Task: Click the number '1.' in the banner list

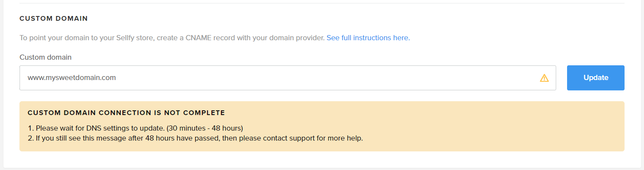Action: 31,128
